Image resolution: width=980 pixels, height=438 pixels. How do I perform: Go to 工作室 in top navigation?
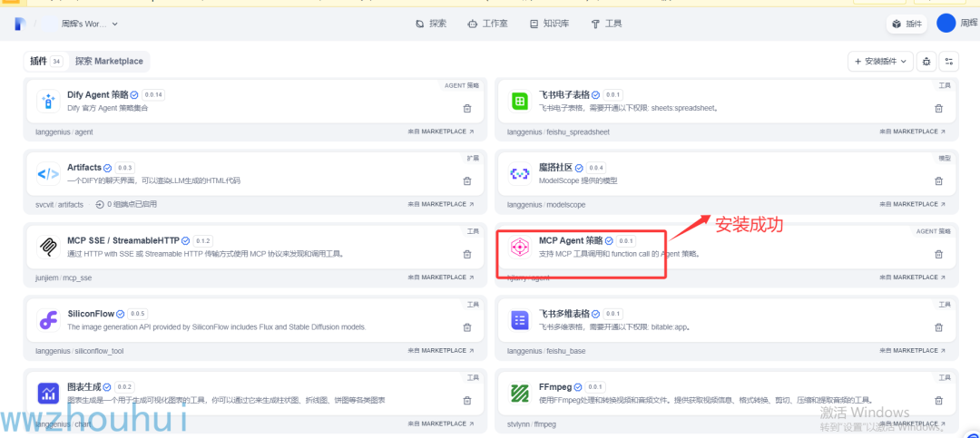point(487,24)
